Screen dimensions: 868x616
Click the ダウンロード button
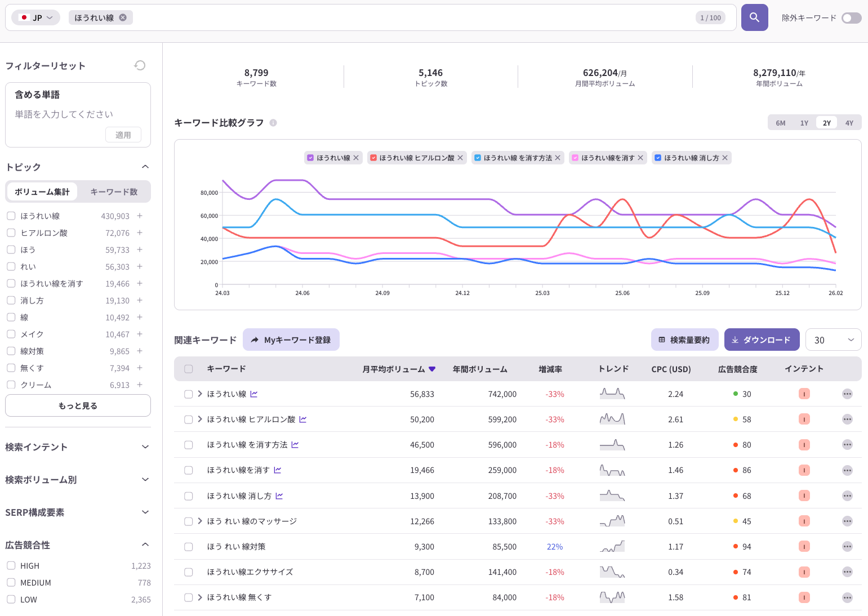tap(762, 340)
